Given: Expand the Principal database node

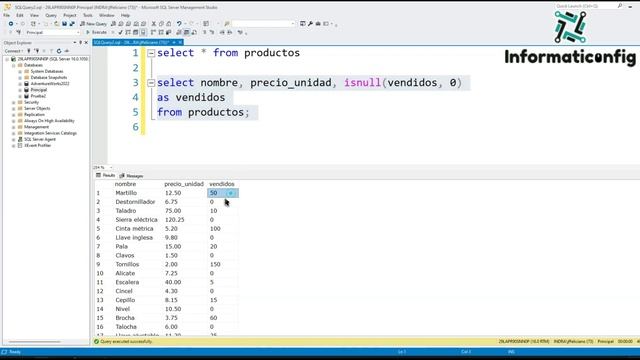Looking at the screenshot, I should coord(20,90).
